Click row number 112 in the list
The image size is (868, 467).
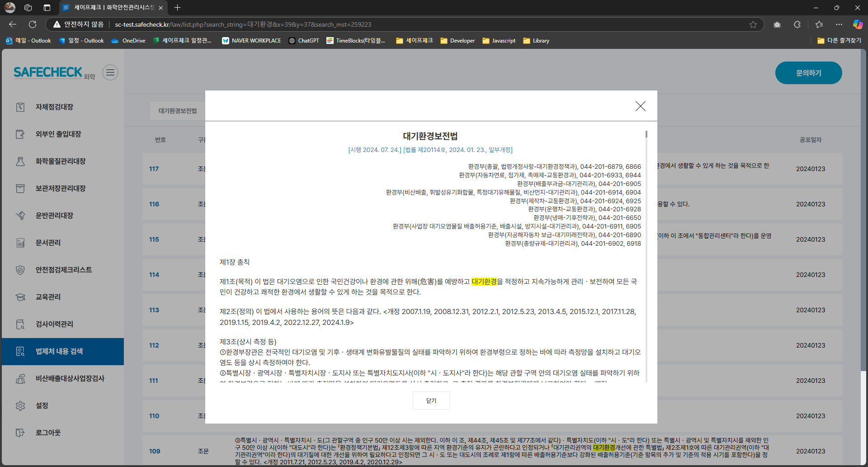click(154, 345)
